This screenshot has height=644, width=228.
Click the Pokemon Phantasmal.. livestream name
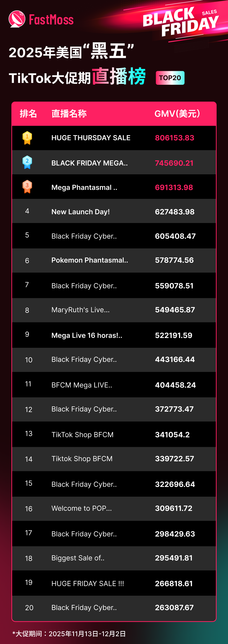click(90, 260)
